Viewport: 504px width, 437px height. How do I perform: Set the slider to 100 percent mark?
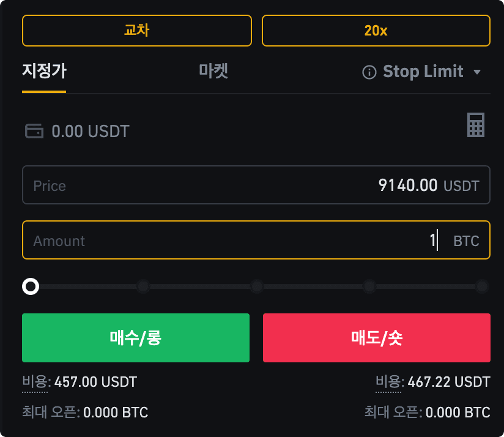(482, 286)
